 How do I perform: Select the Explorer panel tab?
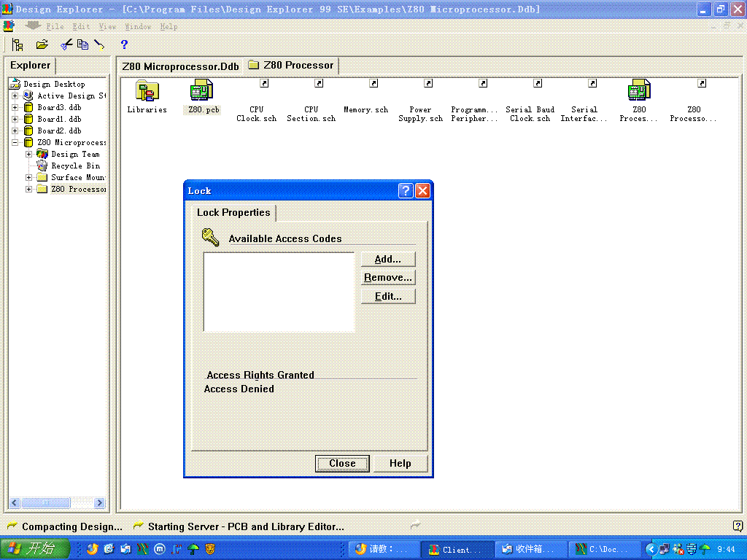pyautogui.click(x=30, y=65)
